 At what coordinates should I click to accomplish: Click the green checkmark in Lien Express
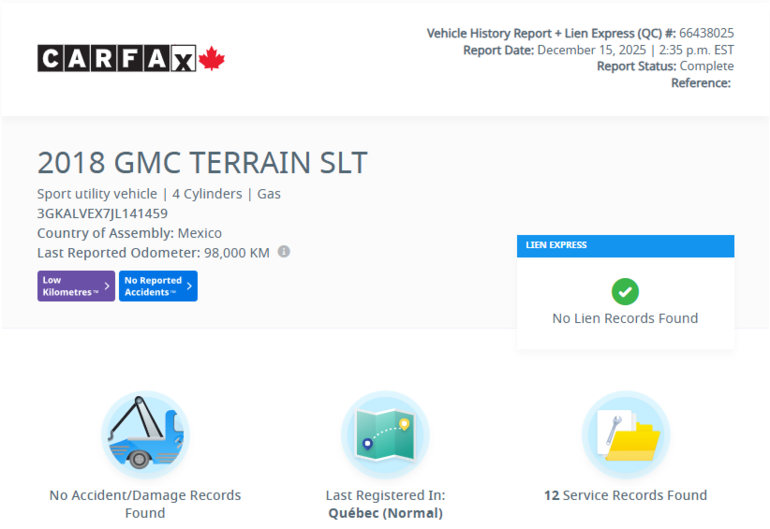tap(625, 291)
